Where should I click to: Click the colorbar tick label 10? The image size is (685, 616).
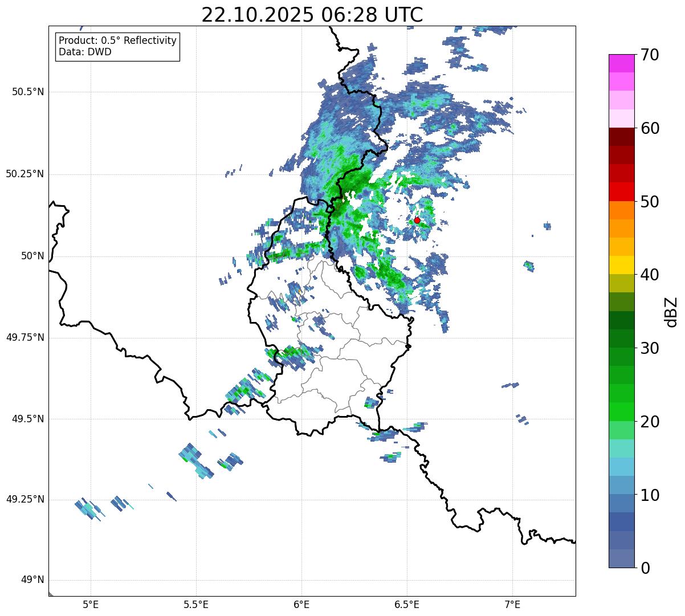650,495
